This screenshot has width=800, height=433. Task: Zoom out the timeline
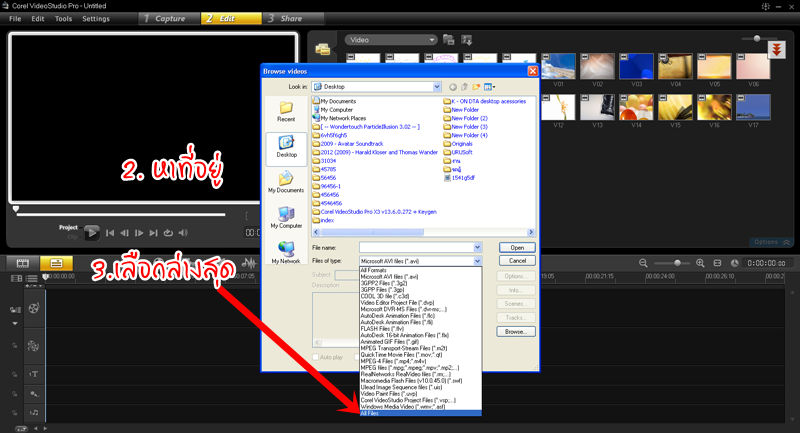[643, 263]
